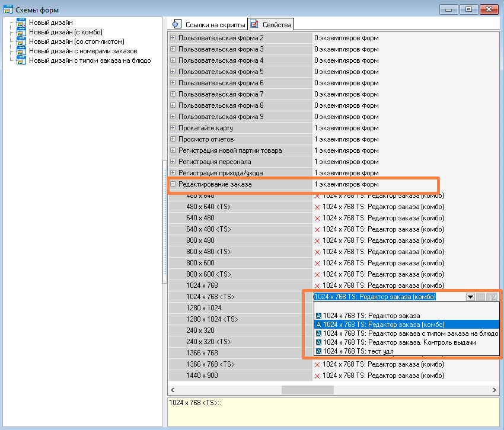
Task: Select 'Новый дизайн с типом заказа на блюдо' scheme
Action: click(x=90, y=60)
